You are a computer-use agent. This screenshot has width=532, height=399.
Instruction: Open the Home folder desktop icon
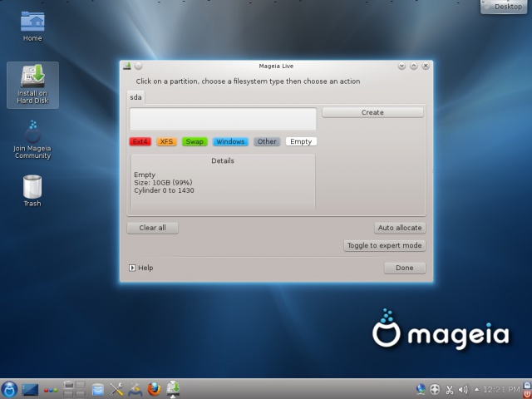pos(32,26)
